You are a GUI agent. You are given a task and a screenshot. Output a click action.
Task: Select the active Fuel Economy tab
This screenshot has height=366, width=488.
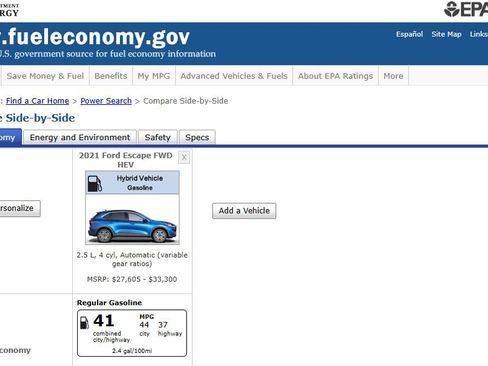click(10, 137)
